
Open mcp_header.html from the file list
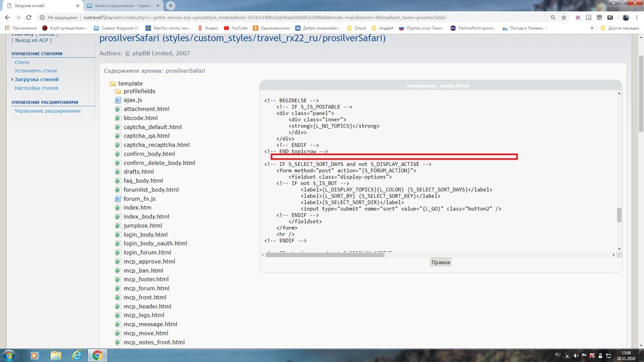146,306
